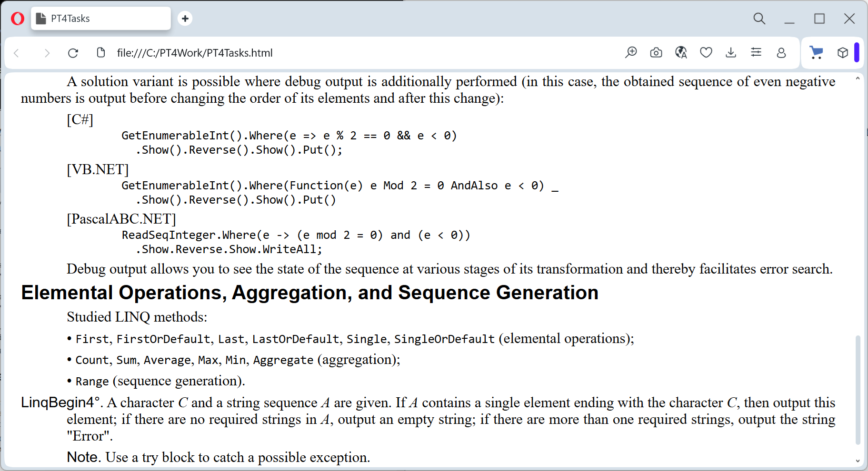
Task: Open the zoom magnifier in address bar
Action: [x=631, y=52]
